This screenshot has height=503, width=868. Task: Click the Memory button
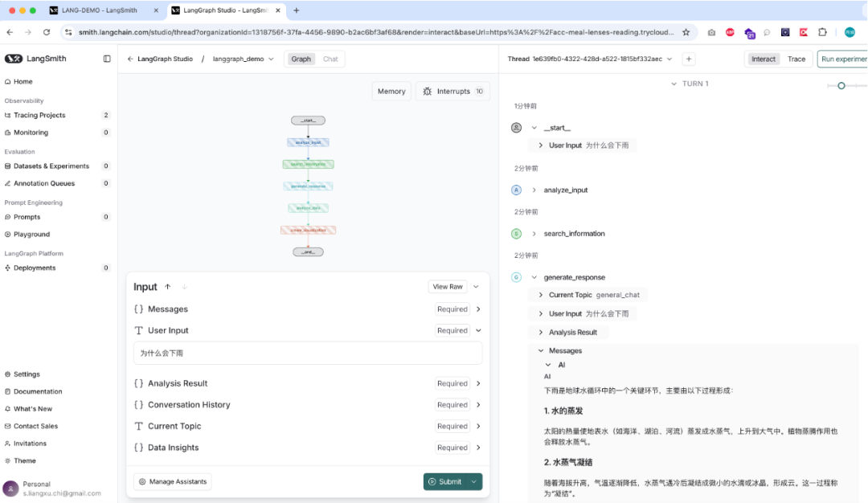pyautogui.click(x=391, y=92)
